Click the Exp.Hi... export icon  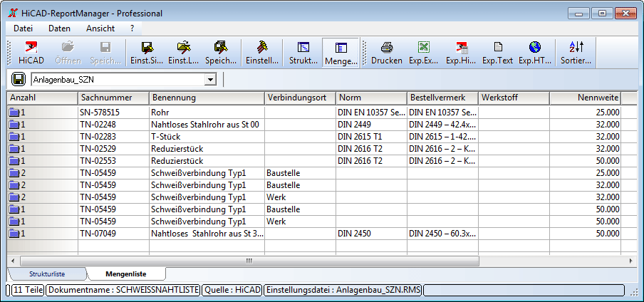461,47
